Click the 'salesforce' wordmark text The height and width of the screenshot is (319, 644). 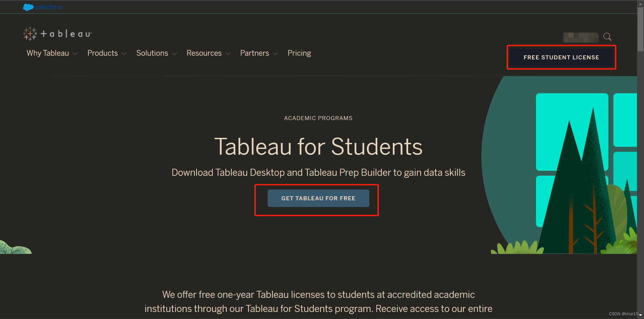49,7
